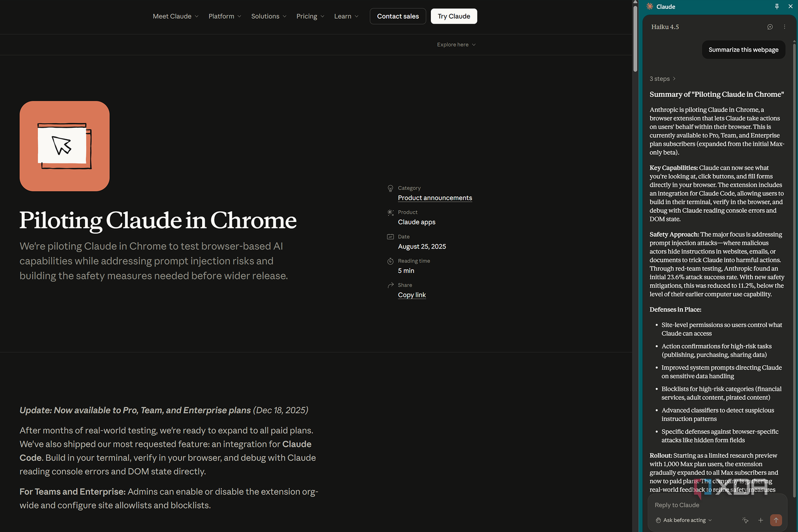Viewport: 798px width, 532px height.
Task: Click the asterisk icon beside Product
Action: [x=390, y=212]
